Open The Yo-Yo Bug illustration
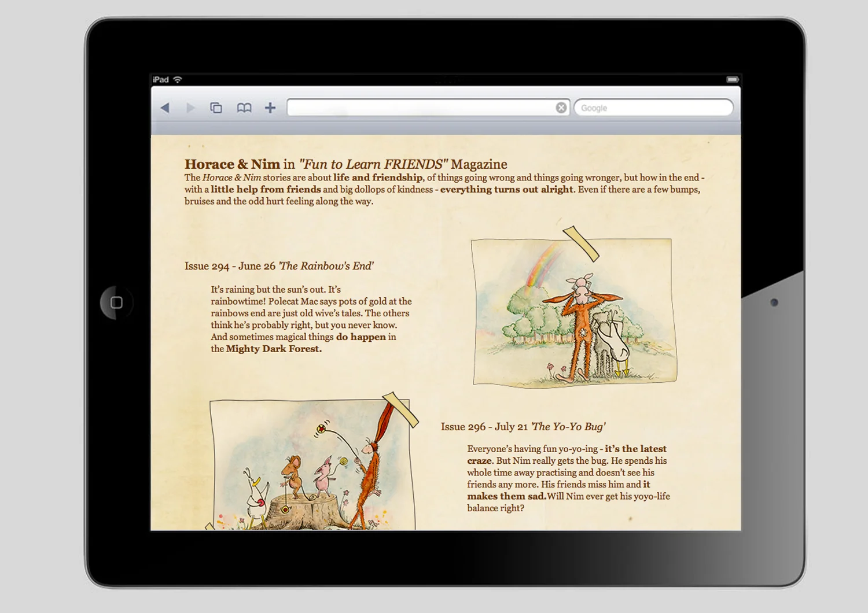Screen dimensions: 868x613 coord(313,464)
